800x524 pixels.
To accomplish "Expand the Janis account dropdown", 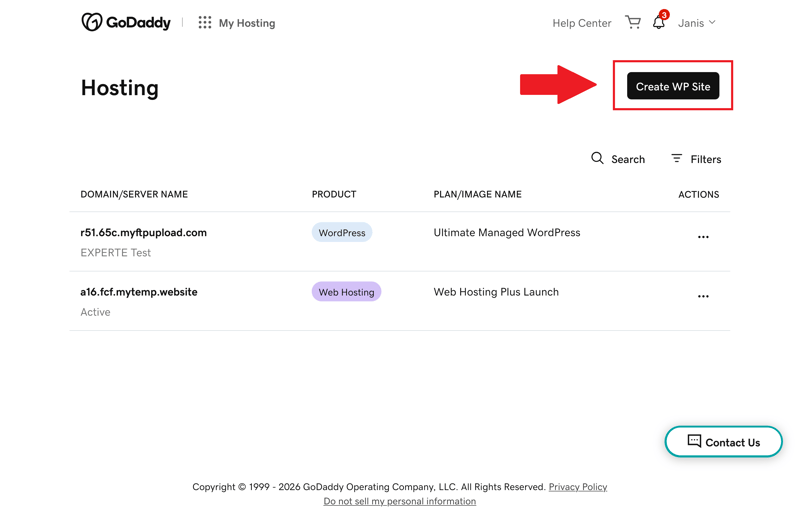I will [696, 23].
